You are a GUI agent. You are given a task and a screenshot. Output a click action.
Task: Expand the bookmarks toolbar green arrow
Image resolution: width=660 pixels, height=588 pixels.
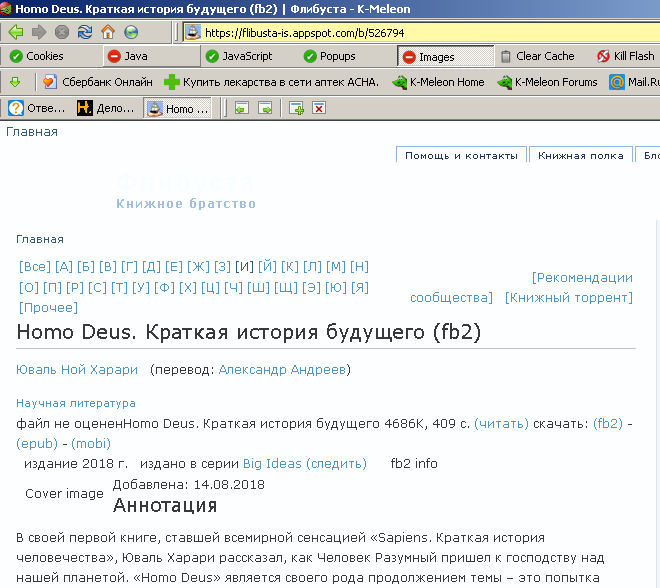point(15,82)
